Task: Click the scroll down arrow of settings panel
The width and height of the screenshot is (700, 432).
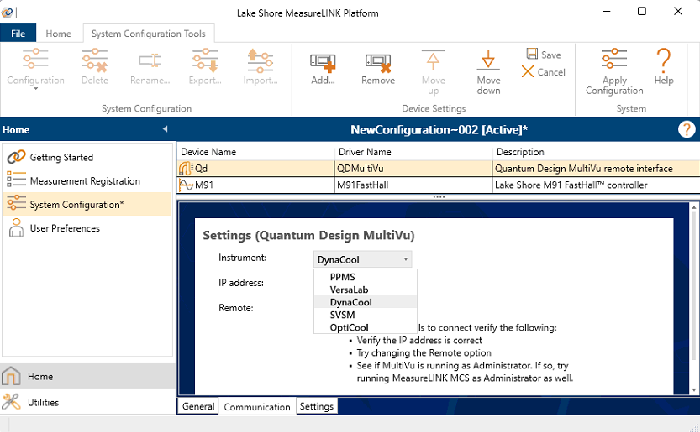Action: pos(694,390)
